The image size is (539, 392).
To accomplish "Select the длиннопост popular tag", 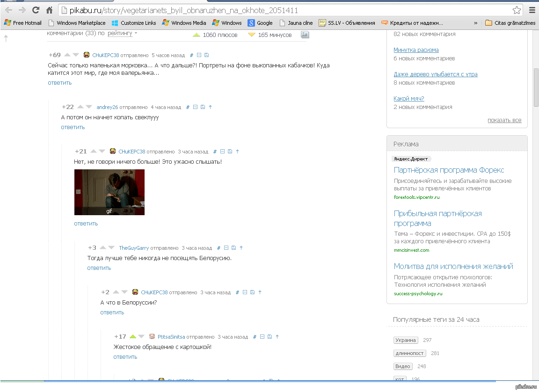I will click(x=409, y=353).
